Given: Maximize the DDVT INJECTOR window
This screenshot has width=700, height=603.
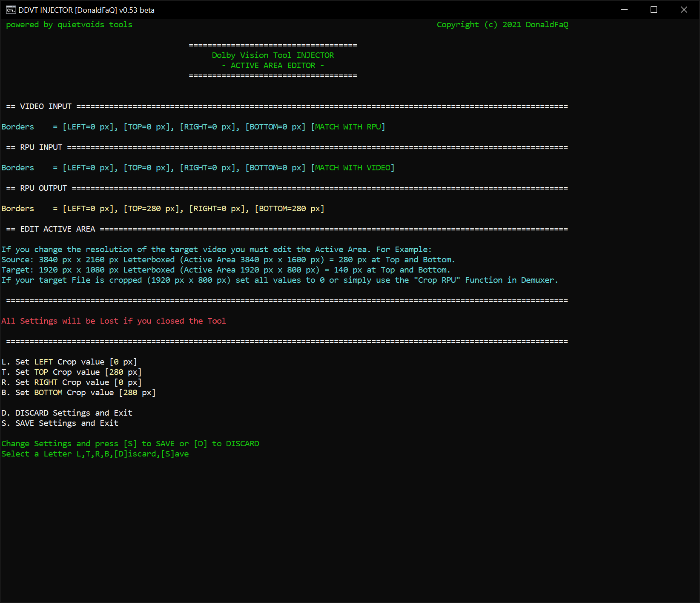Looking at the screenshot, I should click(x=654, y=10).
